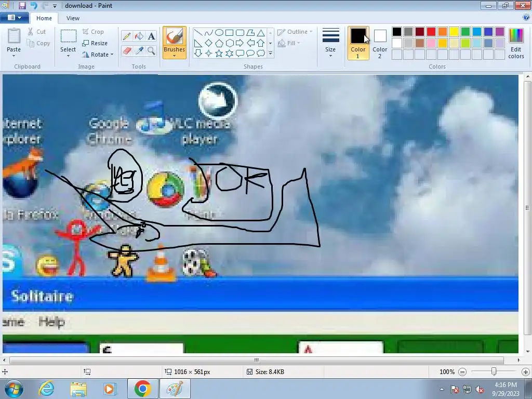Open the Paint Help question mark

[x=526, y=18]
